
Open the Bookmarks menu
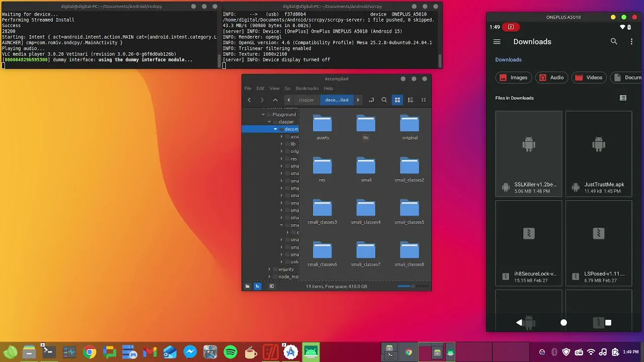[x=307, y=88]
